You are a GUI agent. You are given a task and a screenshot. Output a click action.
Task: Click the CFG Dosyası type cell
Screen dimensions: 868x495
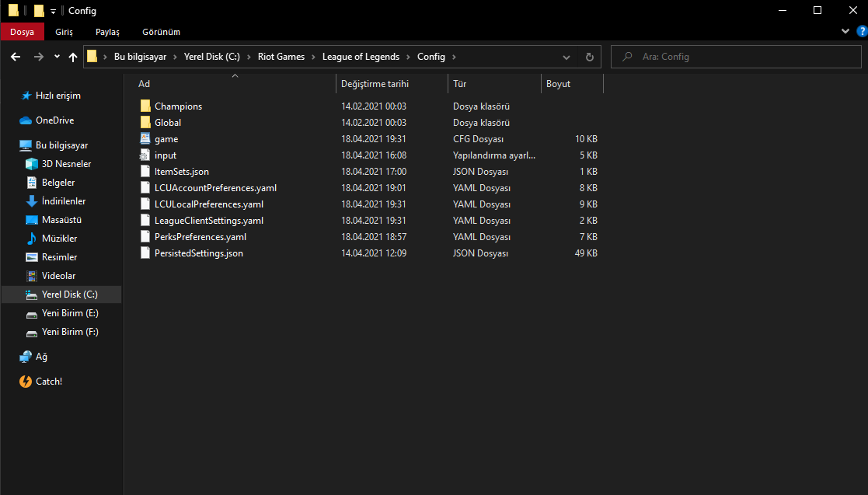(x=478, y=139)
